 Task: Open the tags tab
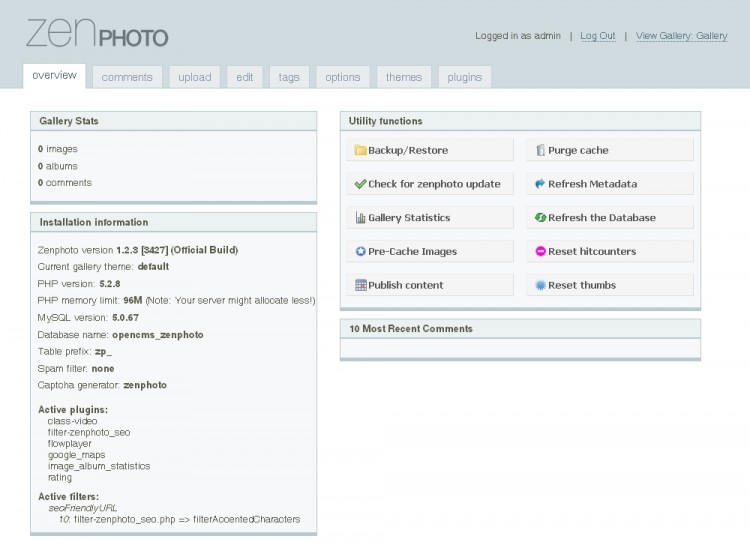(x=289, y=77)
